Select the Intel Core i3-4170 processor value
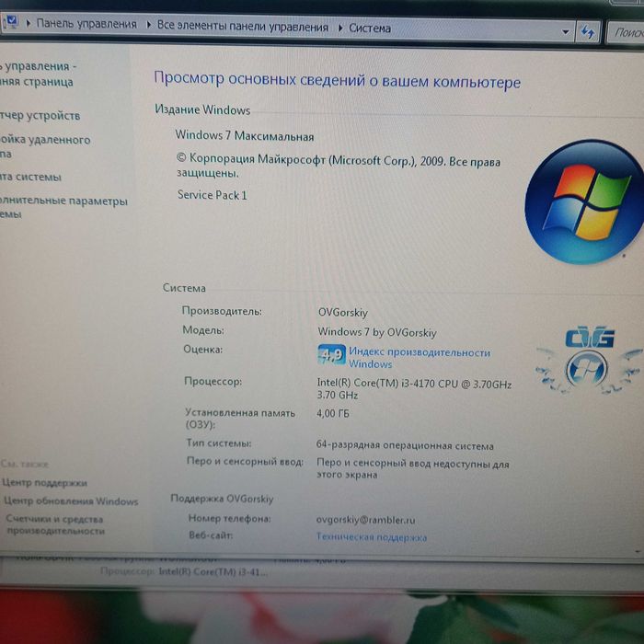This screenshot has height=644, width=644. [x=414, y=389]
